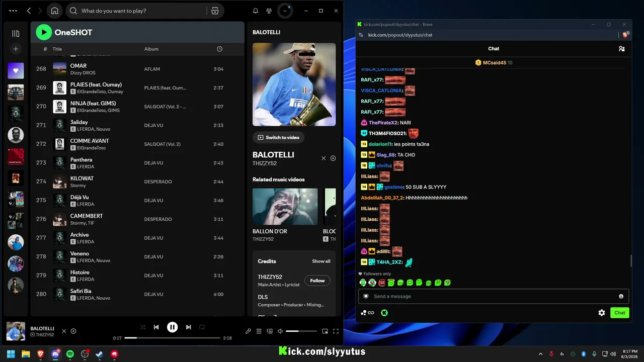This screenshot has width=644, height=362.
Task: Create a new playlist with plus button
Action: 16,49
